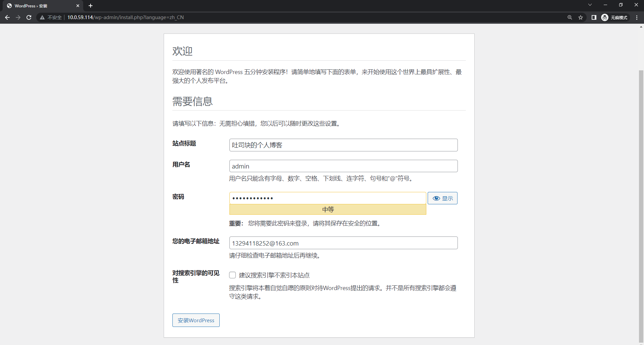This screenshot has width=644, height=345.
Task: Toggle the browser side panel icon
Action: (594, 17)
